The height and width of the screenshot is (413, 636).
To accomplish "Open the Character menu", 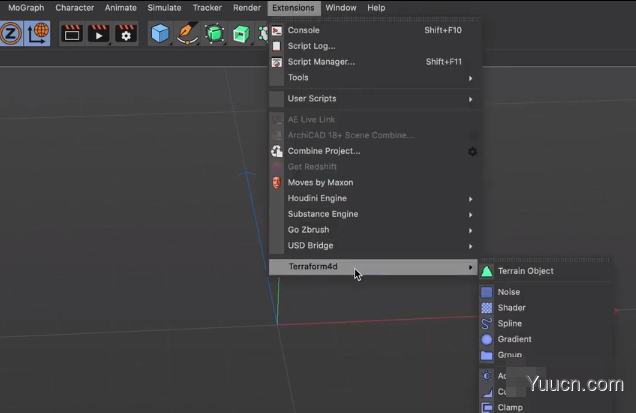I will (x=75, y=8).
